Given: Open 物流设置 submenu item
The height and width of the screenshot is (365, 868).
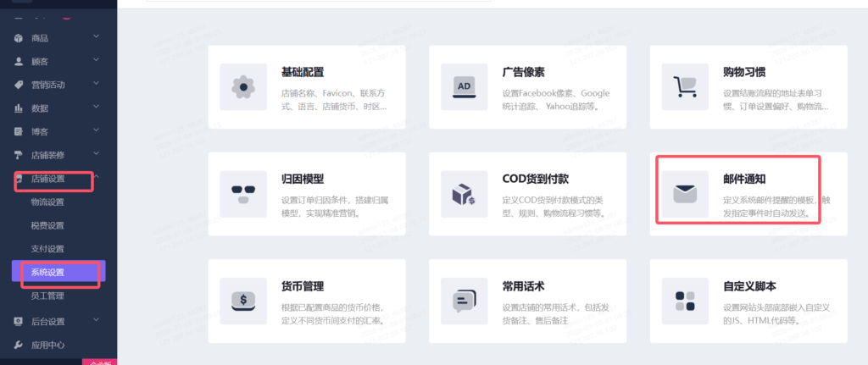Looking at the screenshot, I should (47, 202).
